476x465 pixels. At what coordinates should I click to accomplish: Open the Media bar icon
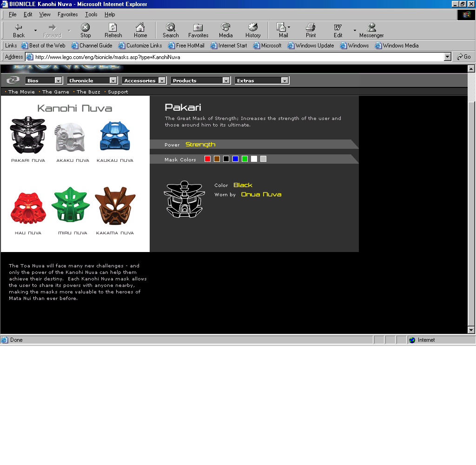coord(225,27)
